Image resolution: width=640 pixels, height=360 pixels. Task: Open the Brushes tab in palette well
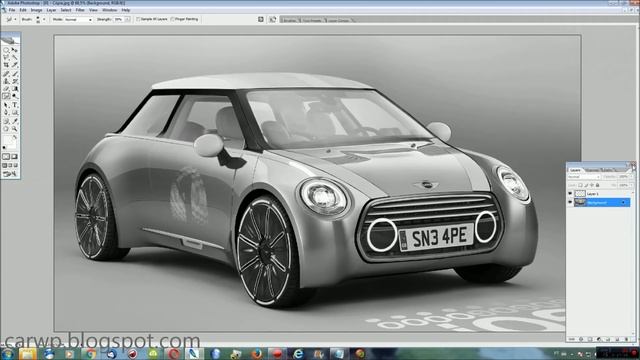tap(290, 20)
